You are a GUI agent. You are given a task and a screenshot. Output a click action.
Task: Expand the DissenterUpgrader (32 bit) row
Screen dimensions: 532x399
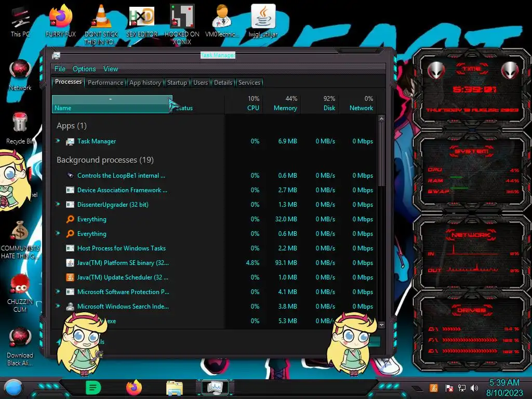coord(58,204)
